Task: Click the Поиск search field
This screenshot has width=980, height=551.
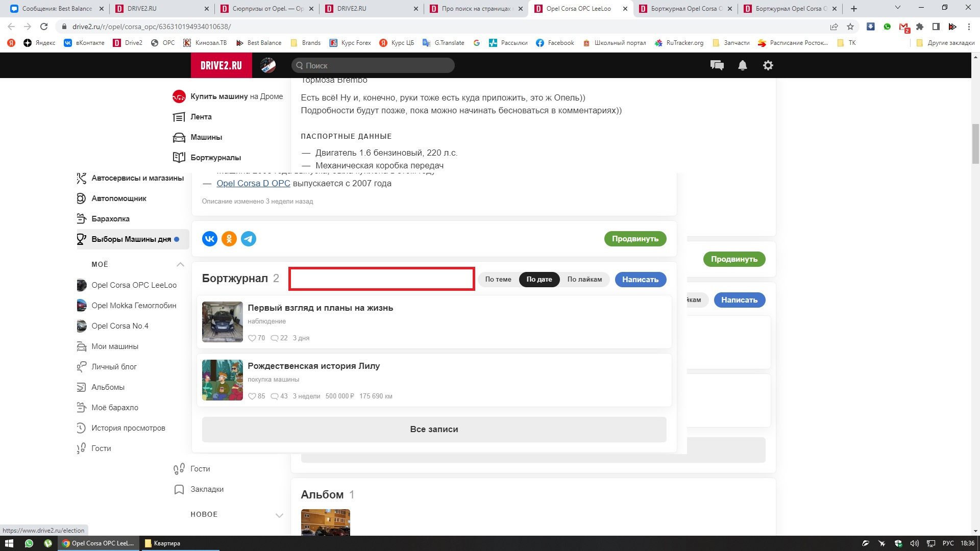Action: click(x=373, y=65)
